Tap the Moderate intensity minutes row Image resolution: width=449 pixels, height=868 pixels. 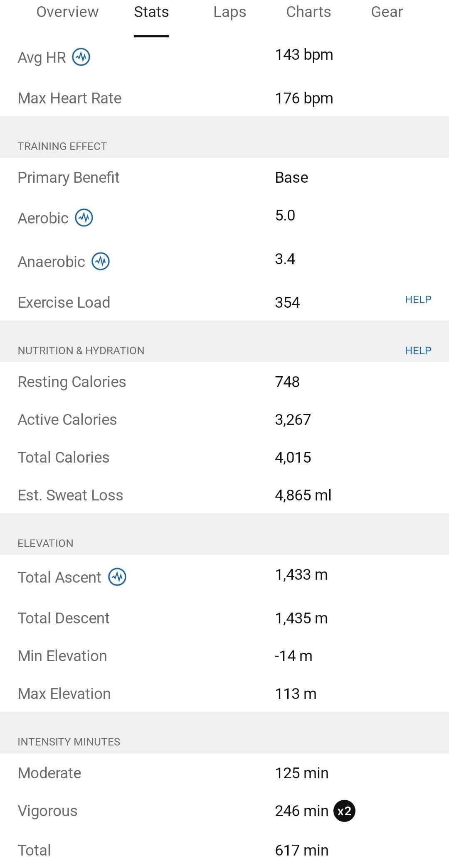click(224, 773)
